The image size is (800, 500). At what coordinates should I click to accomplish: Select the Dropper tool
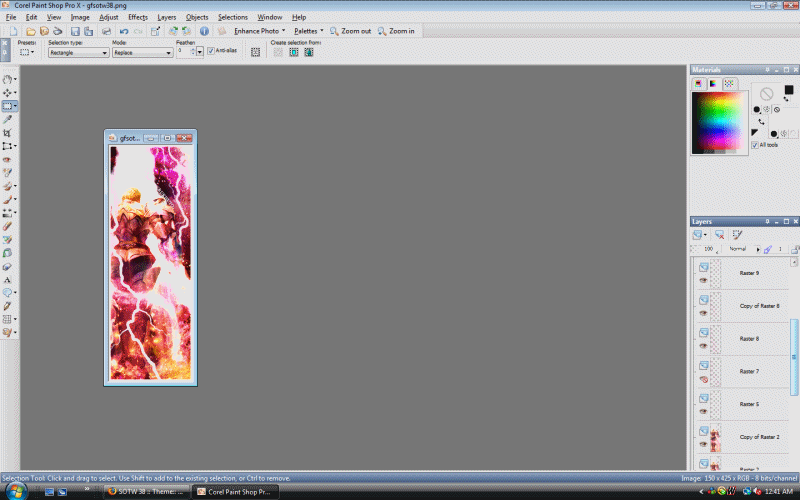[7, 119]
